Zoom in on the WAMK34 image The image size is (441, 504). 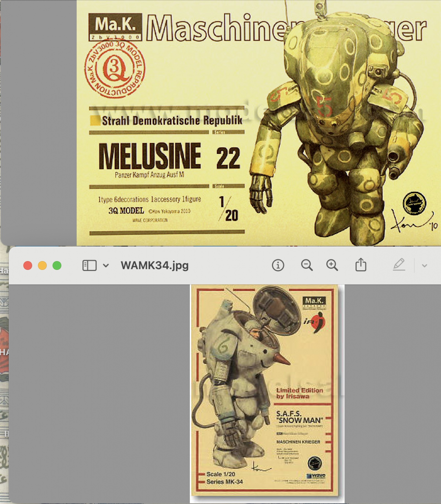click(332, 265)
